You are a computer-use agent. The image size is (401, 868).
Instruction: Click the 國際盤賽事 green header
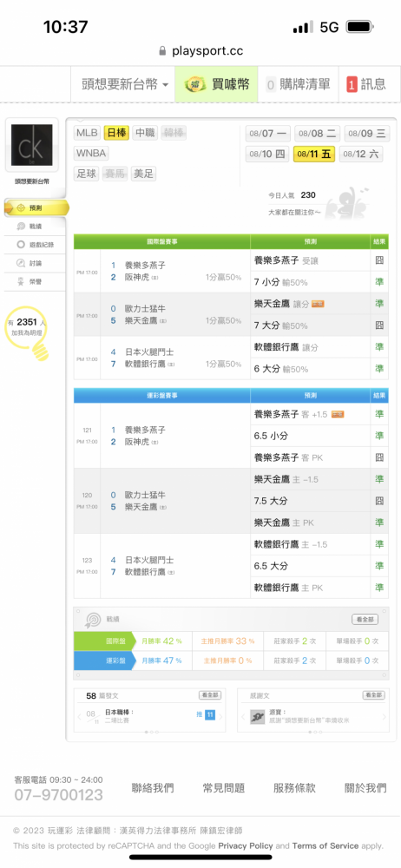pos(162,241)
